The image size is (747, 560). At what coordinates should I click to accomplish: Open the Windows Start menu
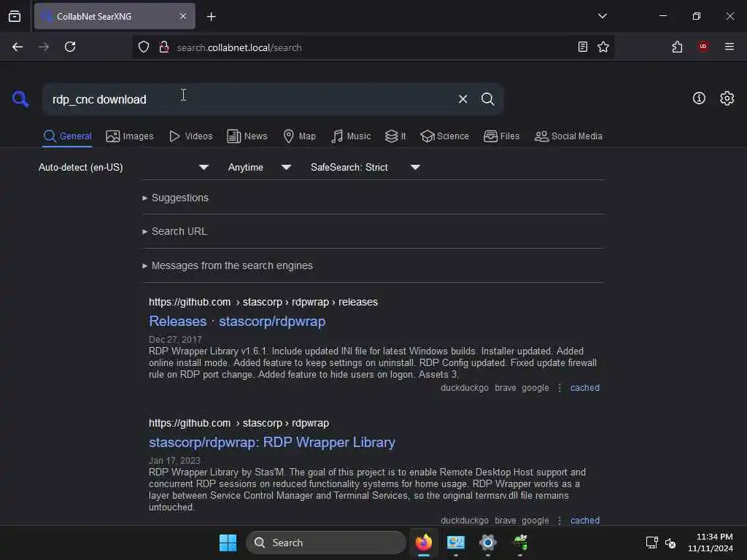pyautogui.click(x=228, y=542)
